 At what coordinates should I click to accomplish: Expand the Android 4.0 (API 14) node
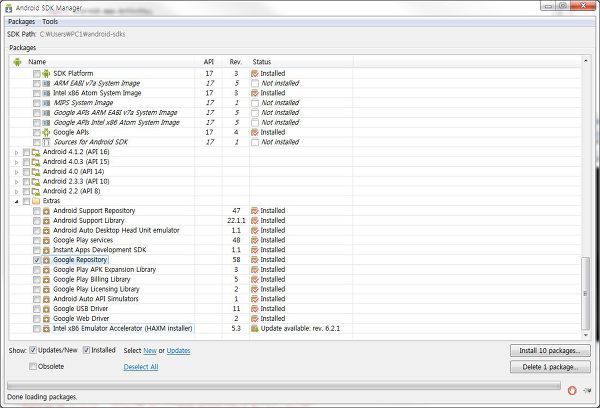pyautogui.click(x=16, y=172)
